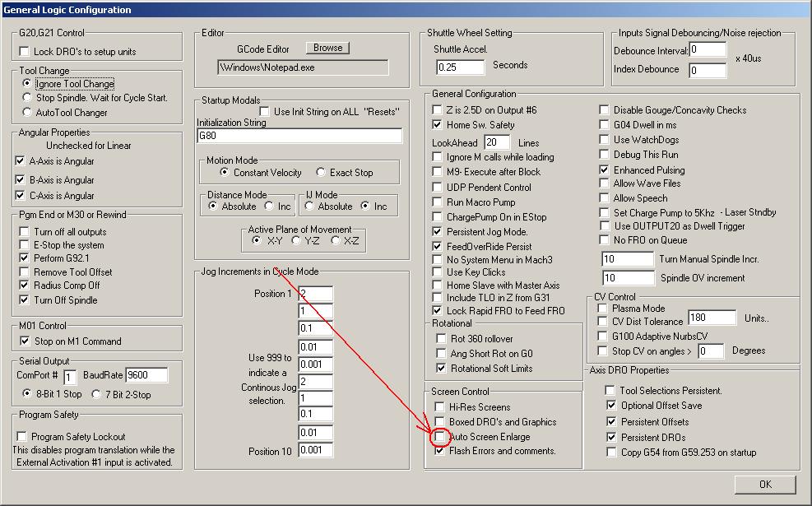Choose AutoTool Changer option
The height and width of the screenshot is (506, 812).
click(27, 112)
